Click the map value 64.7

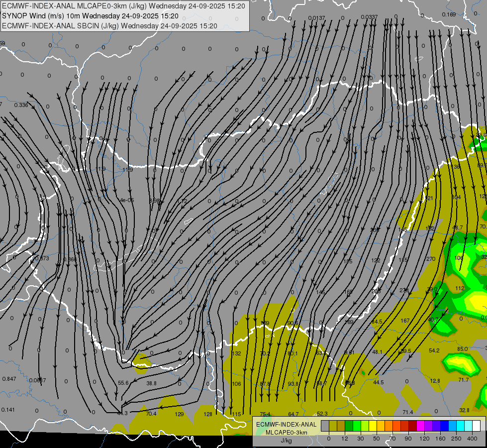(x=293, y=414)
